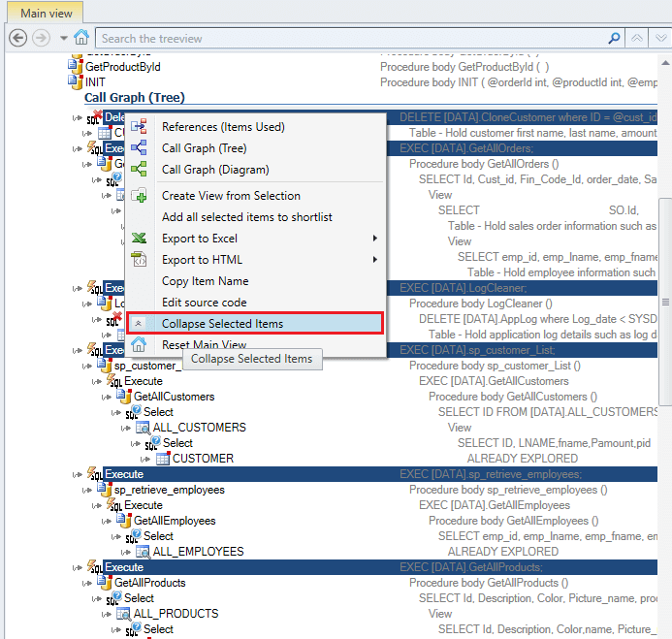
Task: Select highlighted EXEC [DATA].sp_retrieve_employees row
Action: 380,474
